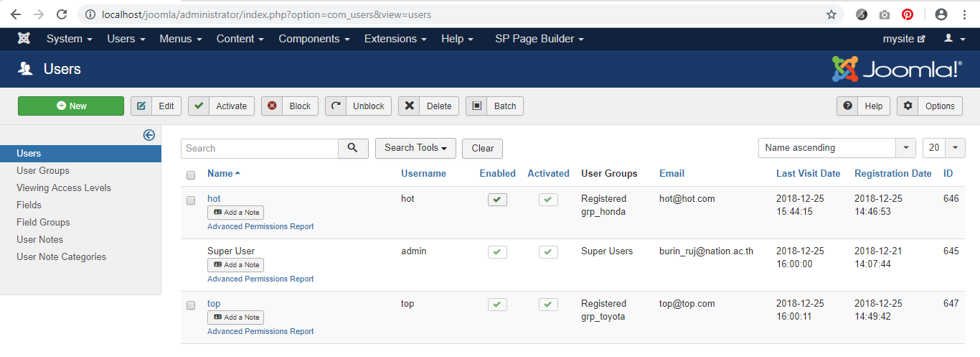The image size is (980, 357).
Task: Click the search magnifier button
Action: point(353,148)
